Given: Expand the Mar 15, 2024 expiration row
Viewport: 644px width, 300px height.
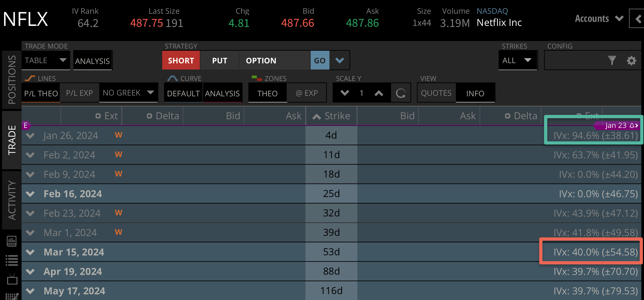Looking at the screenshot, I should coord(30,252).
